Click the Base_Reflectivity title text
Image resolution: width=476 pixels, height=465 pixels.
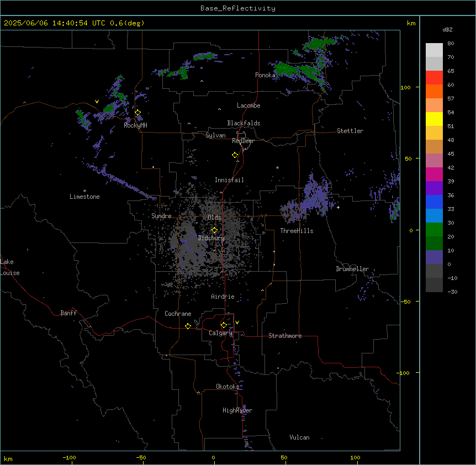pos(238,8)
